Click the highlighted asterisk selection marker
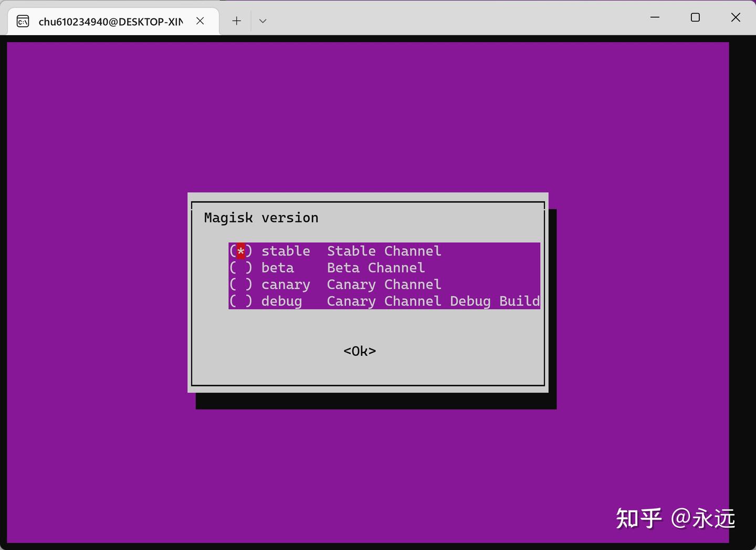 click(241, 251)
